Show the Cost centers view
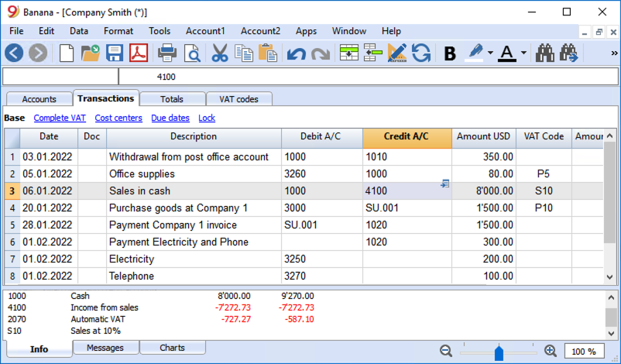This screenshot has height=364, width=621. (118, 118)
